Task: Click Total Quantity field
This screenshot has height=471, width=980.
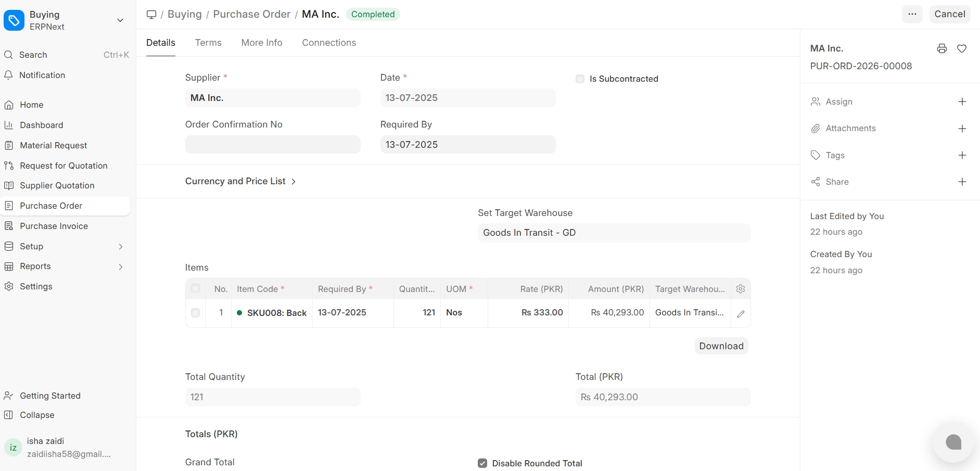Action: click(273, 397)
